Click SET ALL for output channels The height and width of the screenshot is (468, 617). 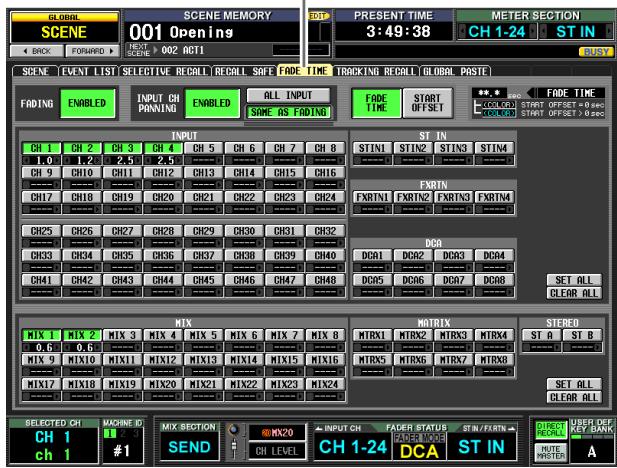point(574,384)
